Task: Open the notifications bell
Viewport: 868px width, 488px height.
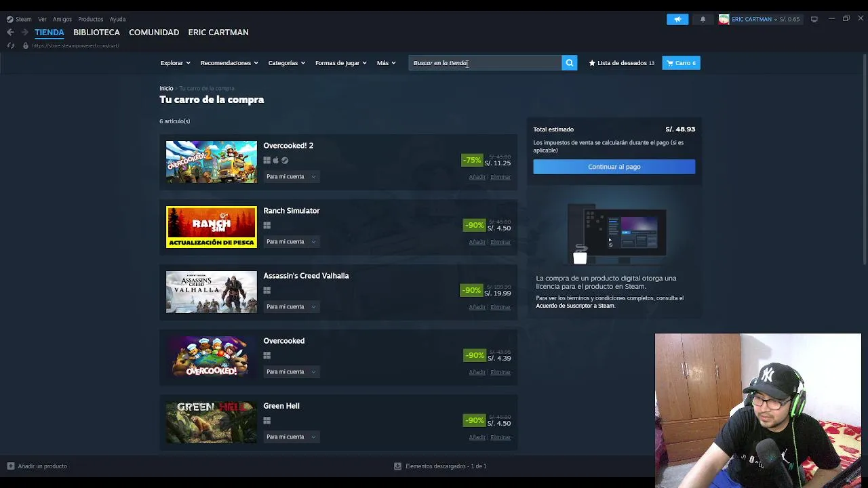Action: point(703,19)
